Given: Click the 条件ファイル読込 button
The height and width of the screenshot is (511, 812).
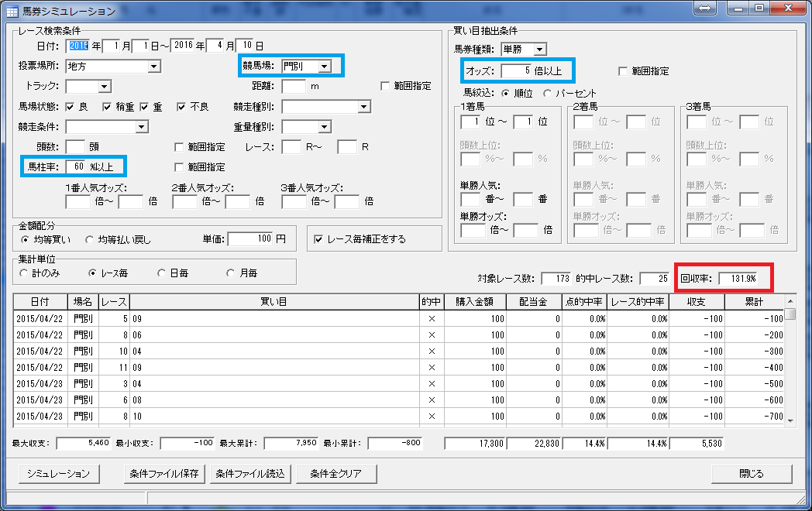Looking at the screenshot, I should coord(250,474).
